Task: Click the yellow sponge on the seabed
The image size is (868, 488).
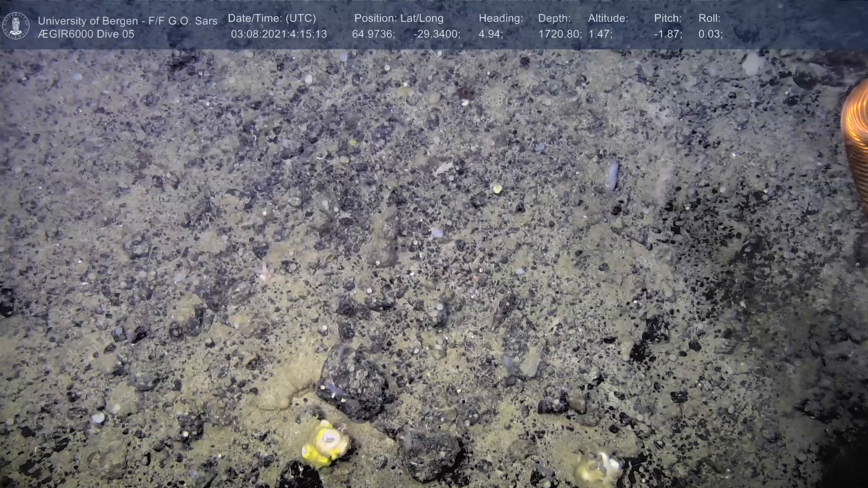Action: (x=325, y=443)
